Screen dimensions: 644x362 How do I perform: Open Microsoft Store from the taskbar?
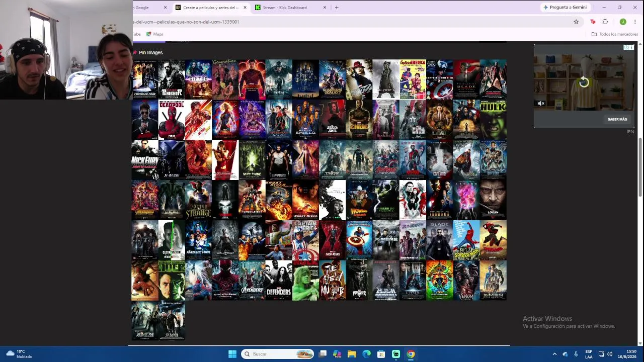coord(381,354)
